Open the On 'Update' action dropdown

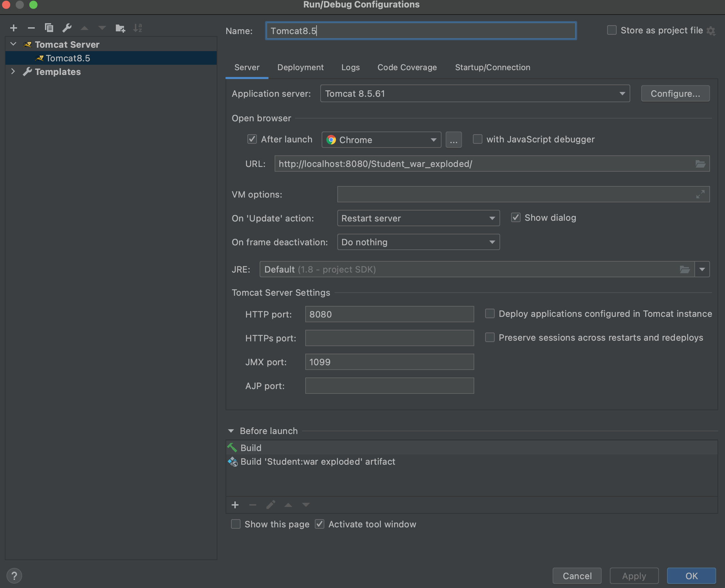(418, 218)
